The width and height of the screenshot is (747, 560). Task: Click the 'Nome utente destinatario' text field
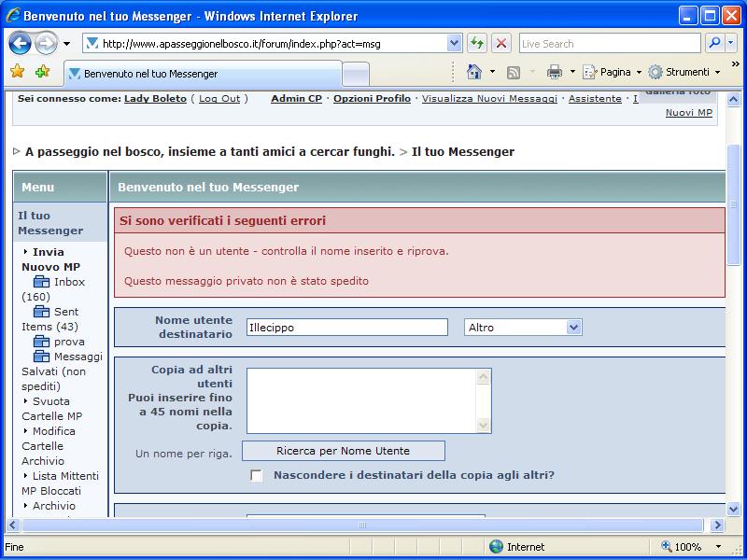pyautogui.click(x=346, y=328)
